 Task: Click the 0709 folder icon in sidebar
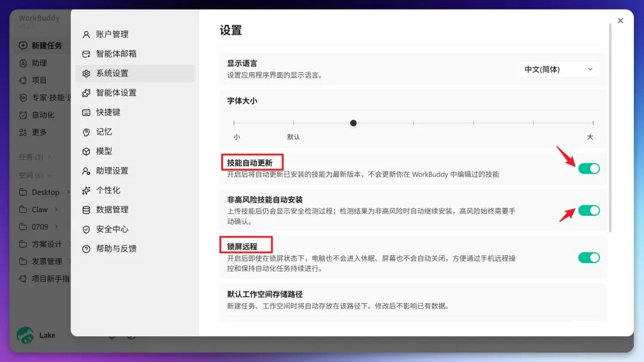(x=23, y=227)
